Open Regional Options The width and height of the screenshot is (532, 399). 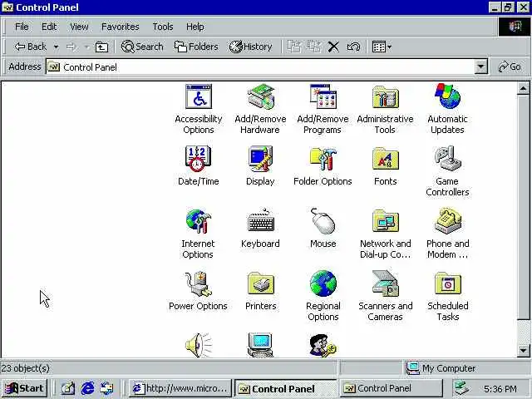pos(323,296)
